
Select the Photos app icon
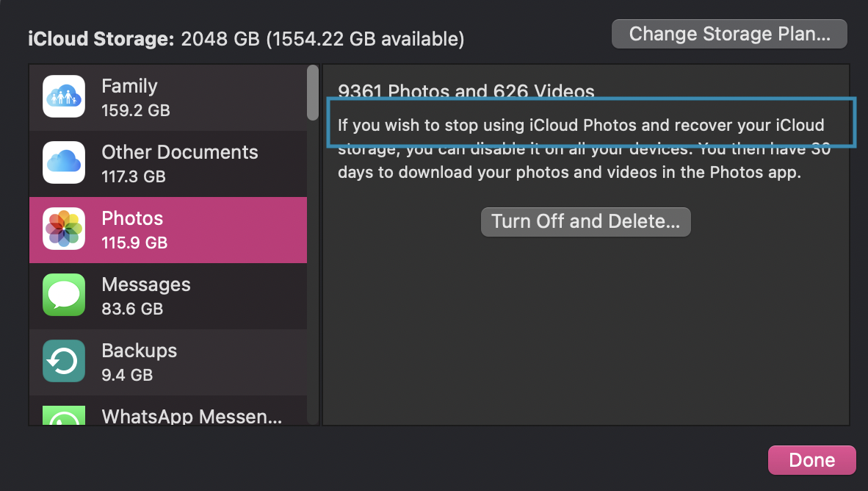point(63,229)
